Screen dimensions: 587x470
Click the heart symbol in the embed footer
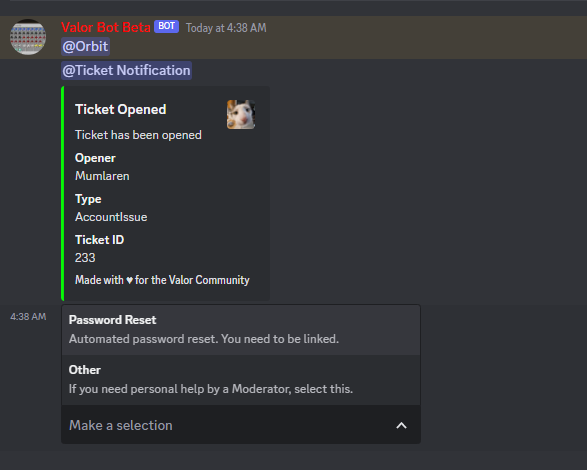click(x=129, y=280)
